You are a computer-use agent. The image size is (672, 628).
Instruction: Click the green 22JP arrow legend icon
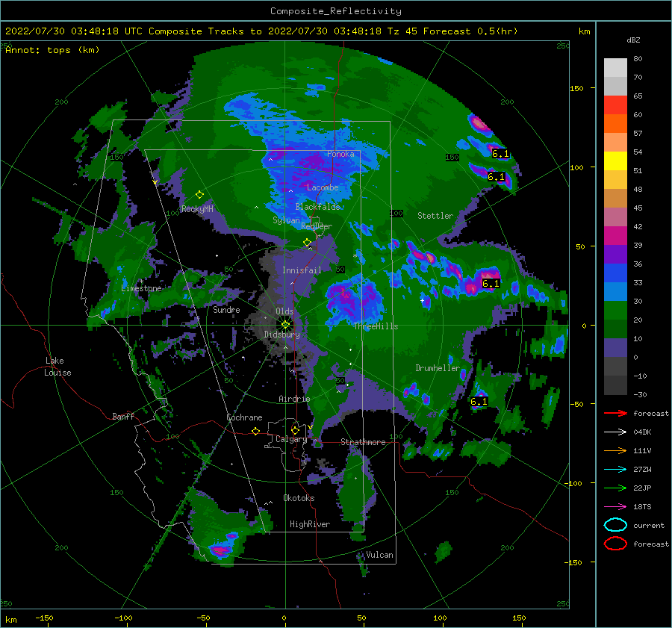pyautogui.click(x=615, y=488)
